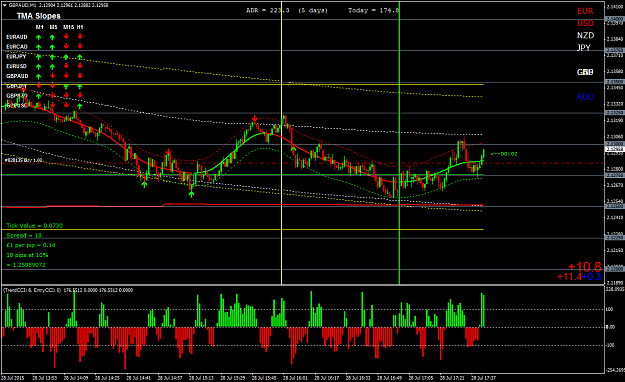Click white JPY currency label
This screenshot has width=625, height=382.
(x=584, y=47)
